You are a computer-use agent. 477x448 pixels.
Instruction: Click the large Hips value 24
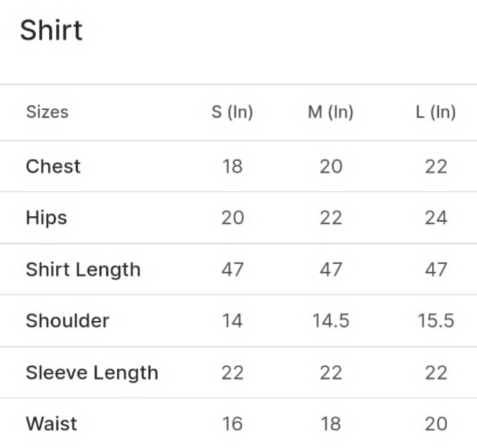(x=436, y=218)
